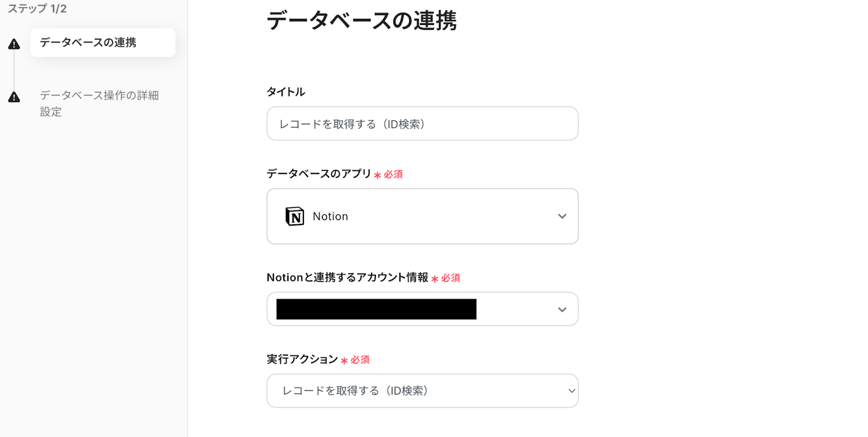
Task: Click the Notionと連携するアカウント情報 label
Action: pos(347,278)
